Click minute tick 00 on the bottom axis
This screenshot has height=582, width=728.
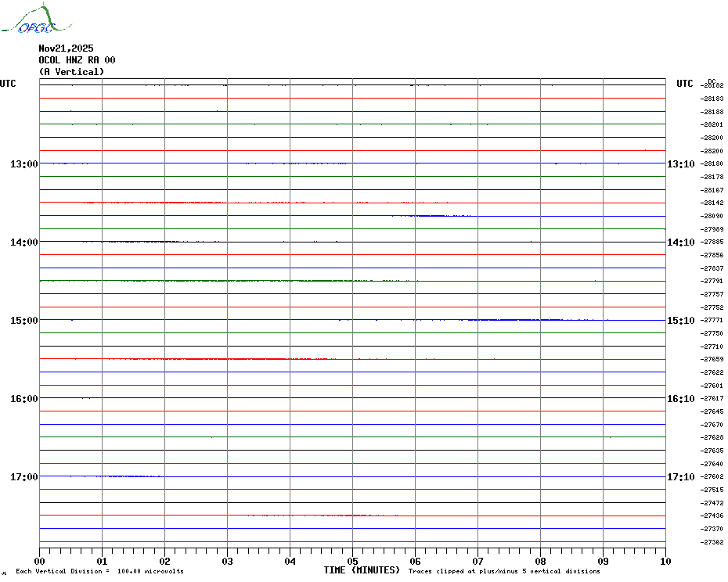pos(40,561)
